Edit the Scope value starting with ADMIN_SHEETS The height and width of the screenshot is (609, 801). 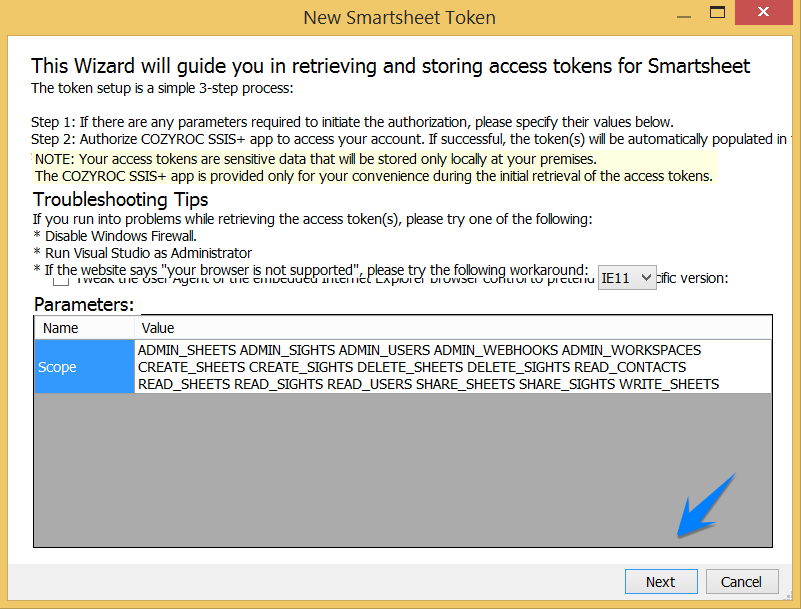coord(453,367)
